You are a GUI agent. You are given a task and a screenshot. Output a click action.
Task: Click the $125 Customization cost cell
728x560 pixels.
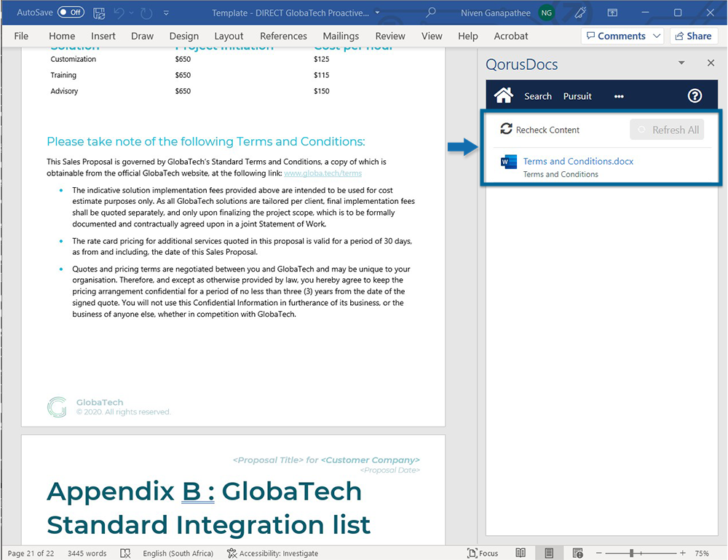(x=321, y=59)
